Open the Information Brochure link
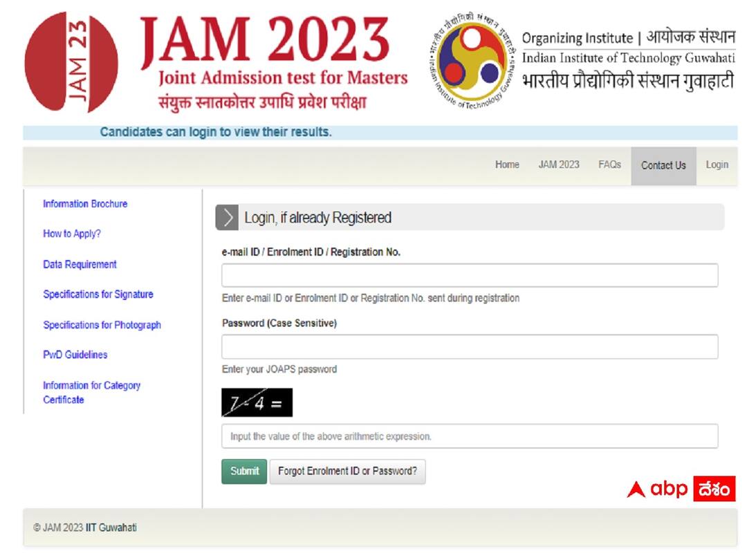The height and width of the screenshot is (560, 747). (x=85, y=203)
